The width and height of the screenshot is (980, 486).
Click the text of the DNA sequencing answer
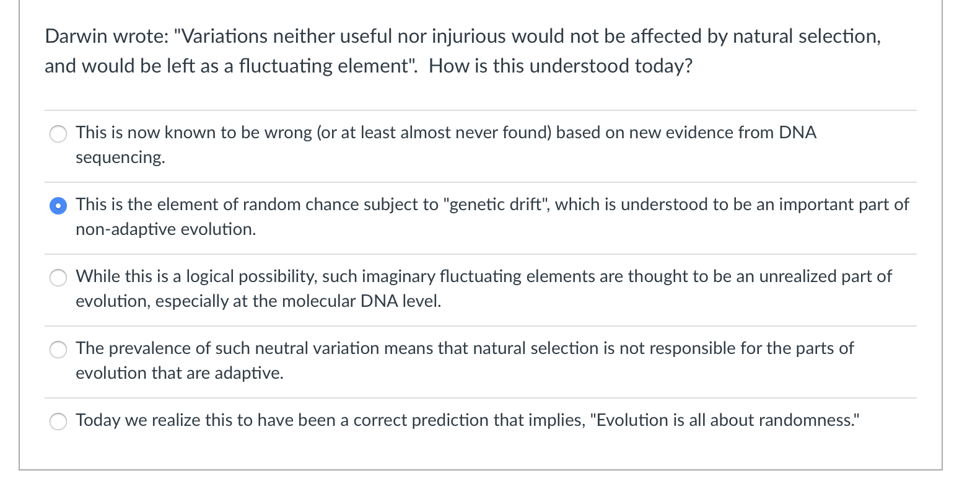pyautogui.click(x=434, y=133)
